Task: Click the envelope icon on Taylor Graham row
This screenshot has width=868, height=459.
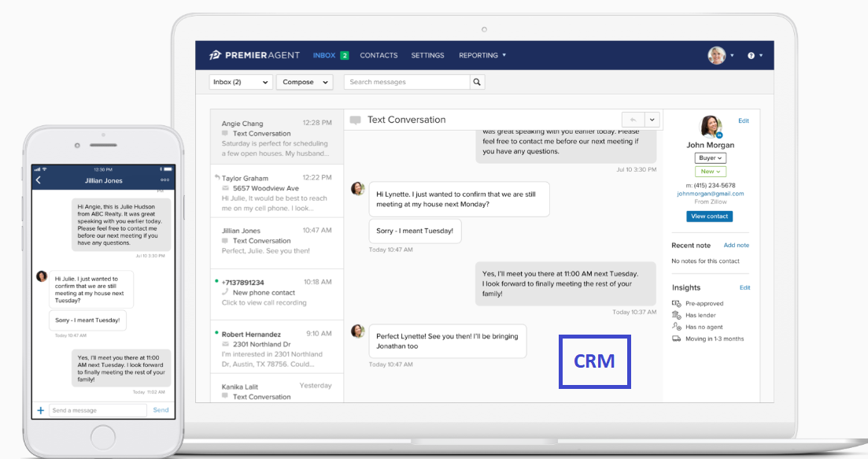Action: (225, 188)
